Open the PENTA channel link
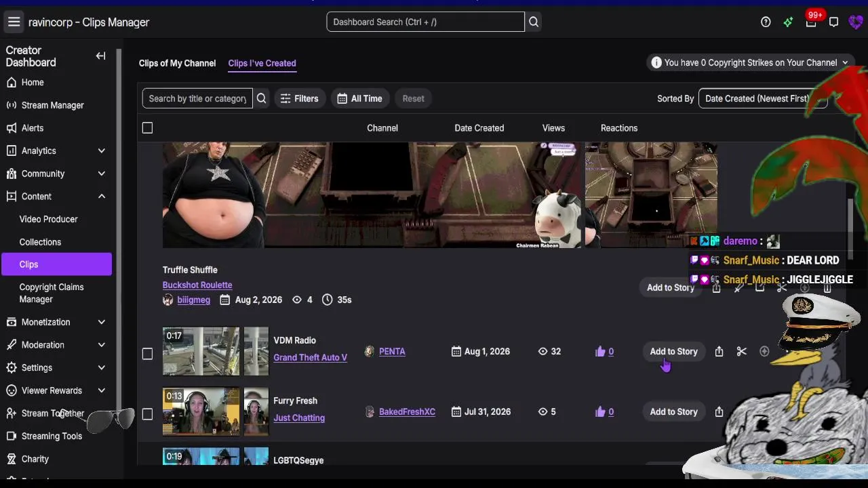868x488 pixels. click(392, 351)
